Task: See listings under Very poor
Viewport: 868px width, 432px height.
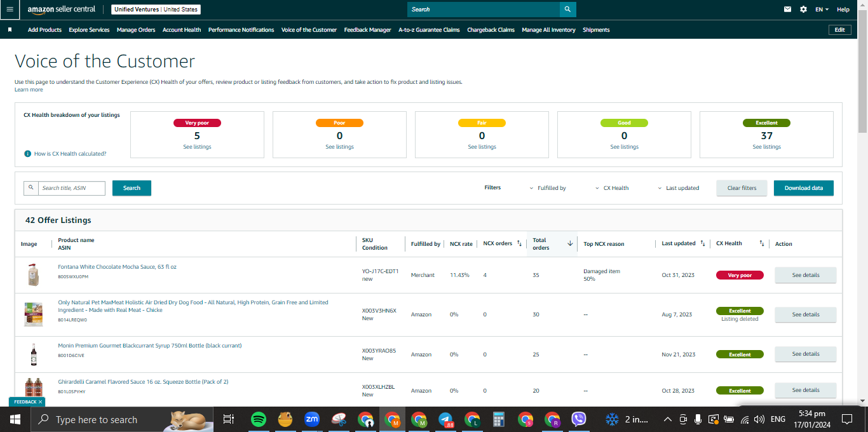Action: click(197, 147)
